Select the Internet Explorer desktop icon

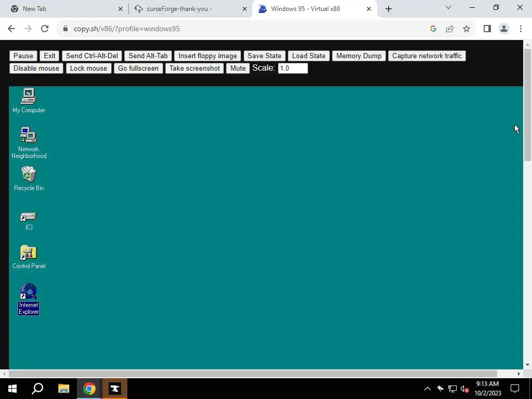pos(29,299)
